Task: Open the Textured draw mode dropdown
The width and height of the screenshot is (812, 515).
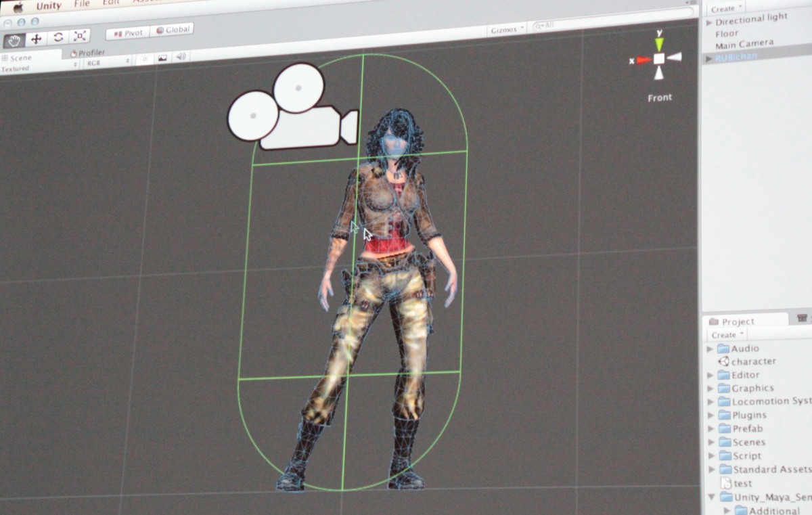Action: [39, 68]
